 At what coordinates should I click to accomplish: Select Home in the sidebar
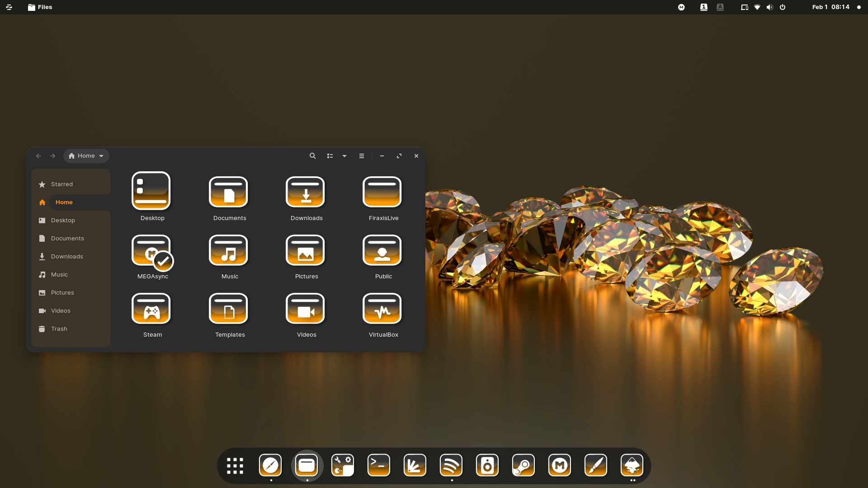click(71, 202)
